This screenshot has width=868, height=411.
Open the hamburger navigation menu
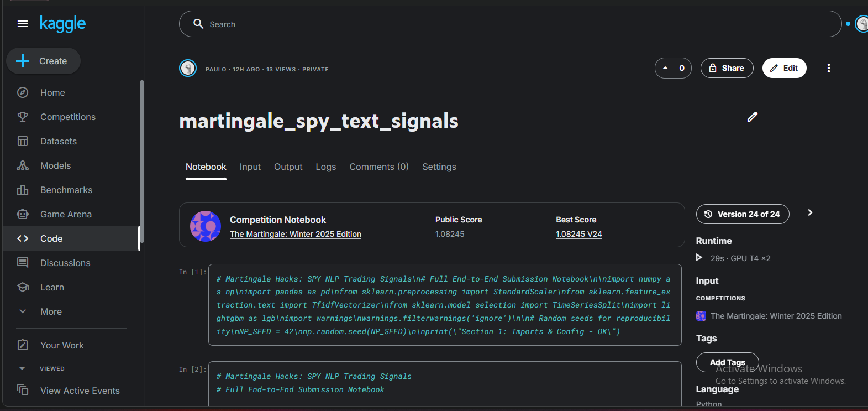click(23, 24)
